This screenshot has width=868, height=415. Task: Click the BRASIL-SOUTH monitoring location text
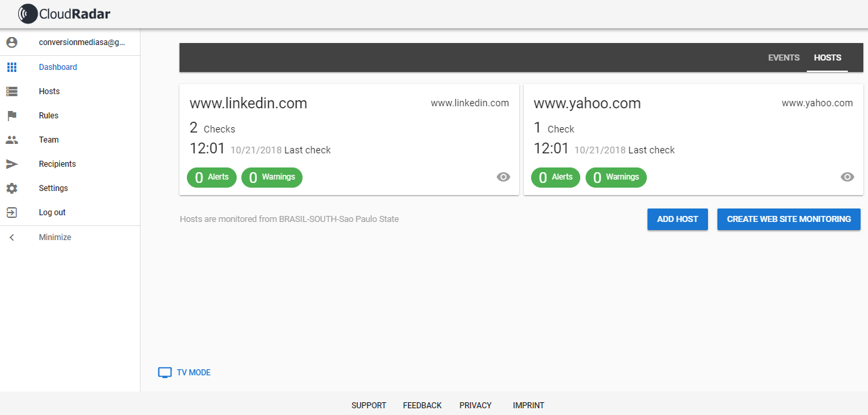point(289,219)
